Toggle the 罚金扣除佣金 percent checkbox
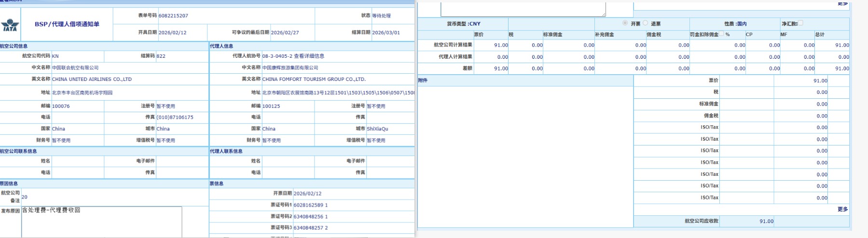Screen dimensions: 868x238 pos(722,34)
